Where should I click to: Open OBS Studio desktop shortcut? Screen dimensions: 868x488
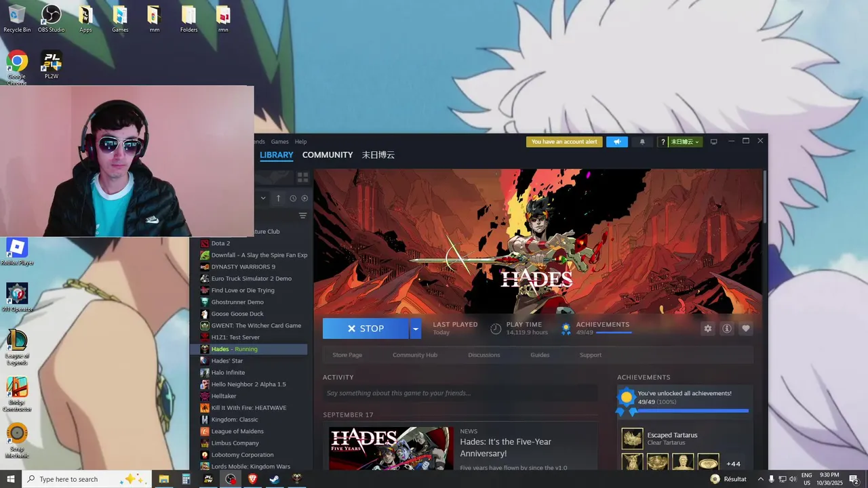click(x=52, y=19)
